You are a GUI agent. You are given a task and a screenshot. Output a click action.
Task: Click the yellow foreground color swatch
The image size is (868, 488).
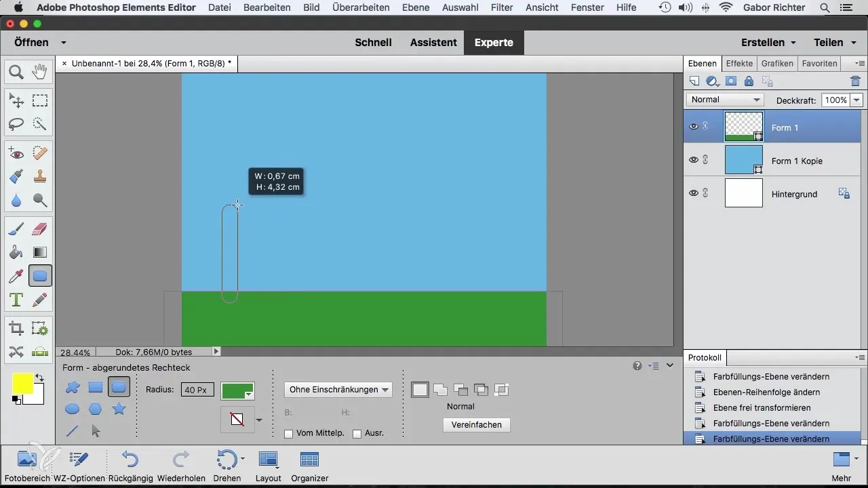[22, 384]
